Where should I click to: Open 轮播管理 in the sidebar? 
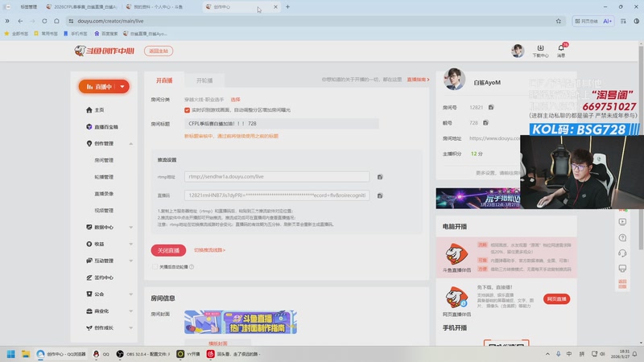104,177
